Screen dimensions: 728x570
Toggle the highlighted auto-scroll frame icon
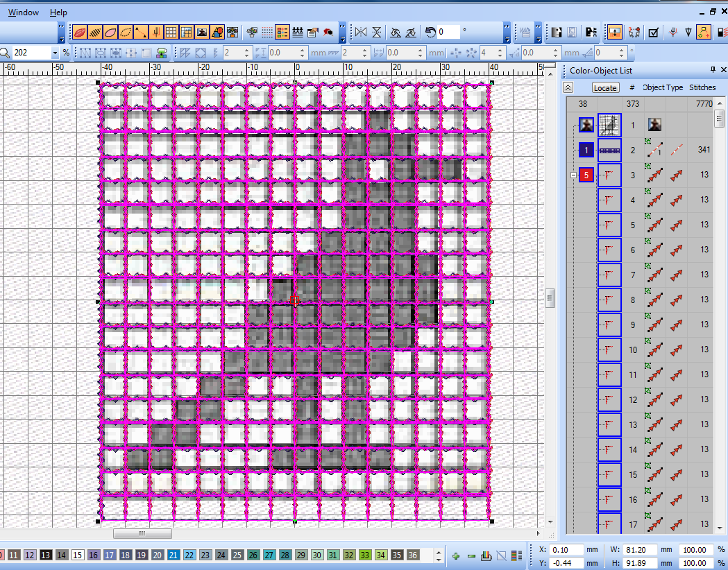pyautogui.click(x=615, y=33)
